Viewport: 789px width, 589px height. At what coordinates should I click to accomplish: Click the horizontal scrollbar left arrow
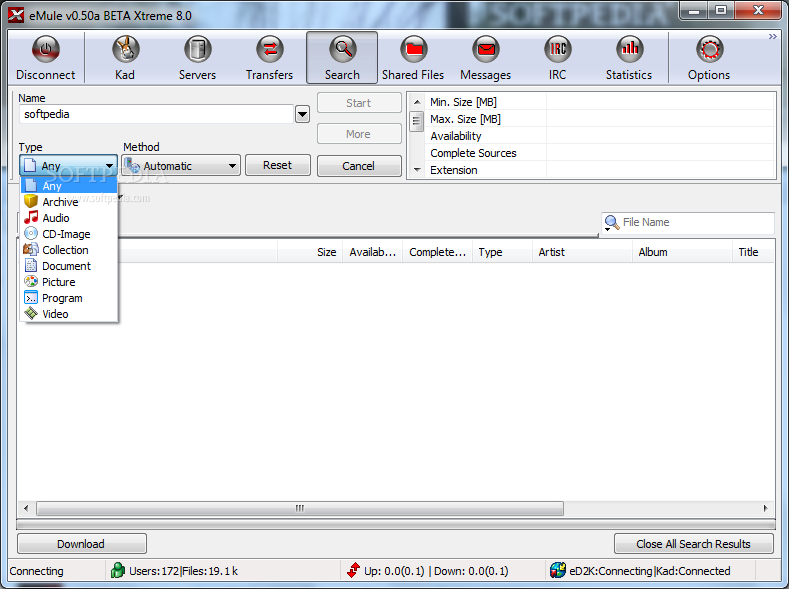[26, 509]
